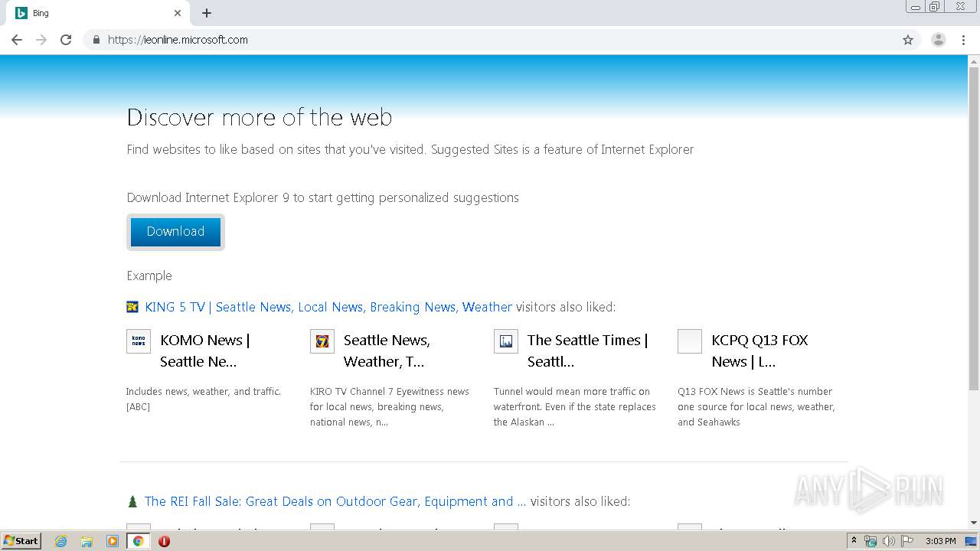Click the KING 5 TV favicon
The image size is (980, 551).
coord(132,307)
